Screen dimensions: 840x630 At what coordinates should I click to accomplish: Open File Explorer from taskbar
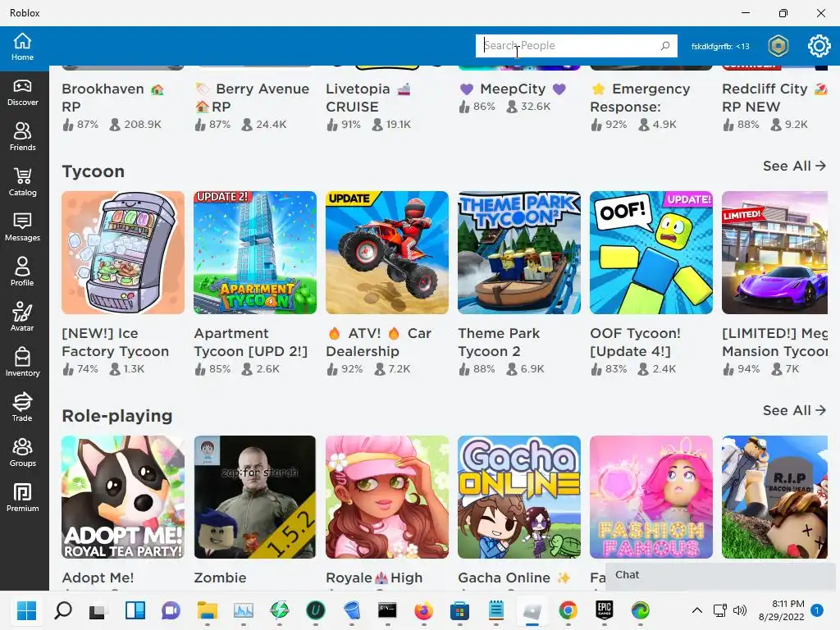[207, 610]
